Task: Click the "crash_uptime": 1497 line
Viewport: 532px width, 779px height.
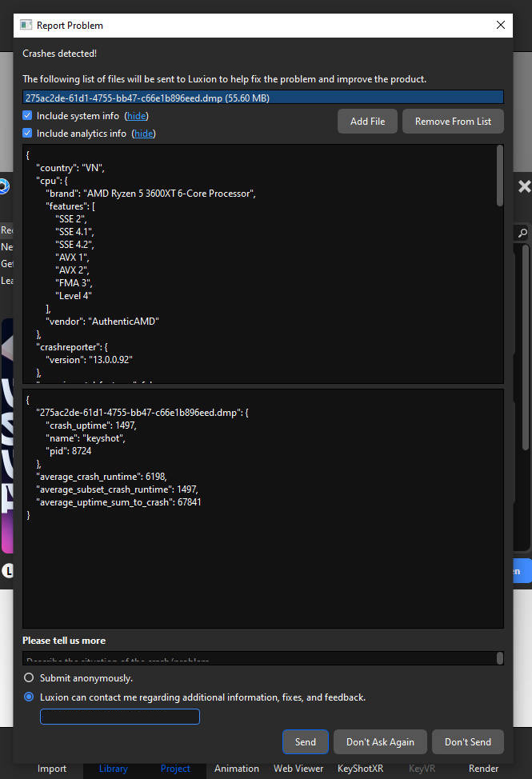Action: pos(91,425)
